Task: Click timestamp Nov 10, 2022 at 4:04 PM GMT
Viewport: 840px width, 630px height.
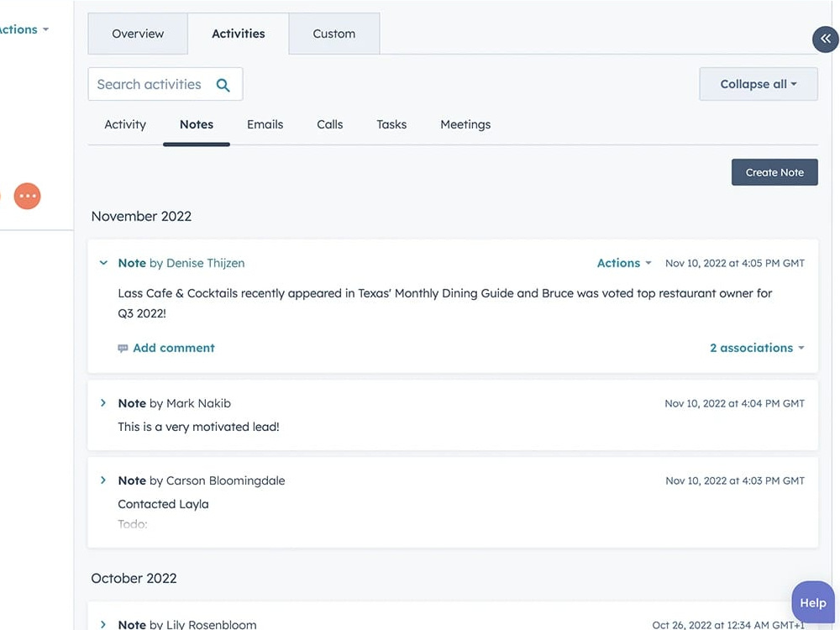Action: pyautogui.click(x=735, y=403)
